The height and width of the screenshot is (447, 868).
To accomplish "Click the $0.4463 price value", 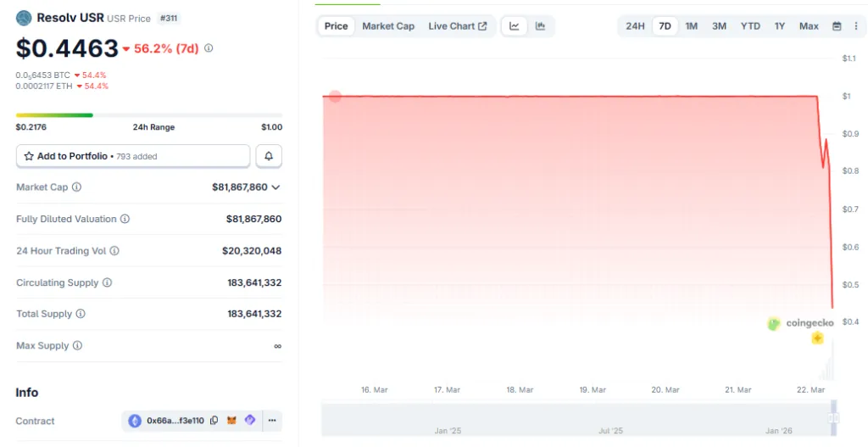I will (67, 48).
